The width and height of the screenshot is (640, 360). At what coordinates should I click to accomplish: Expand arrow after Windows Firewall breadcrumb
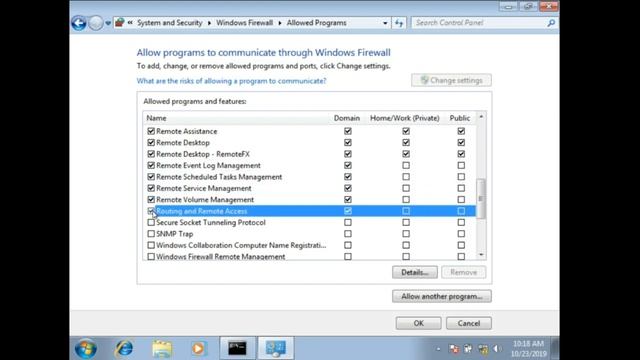coord(280,23)
